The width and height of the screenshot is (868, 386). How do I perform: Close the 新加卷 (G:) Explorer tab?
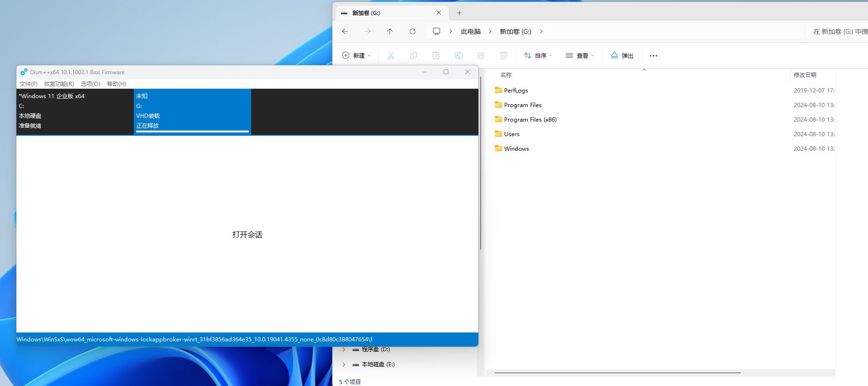point(439,13)
